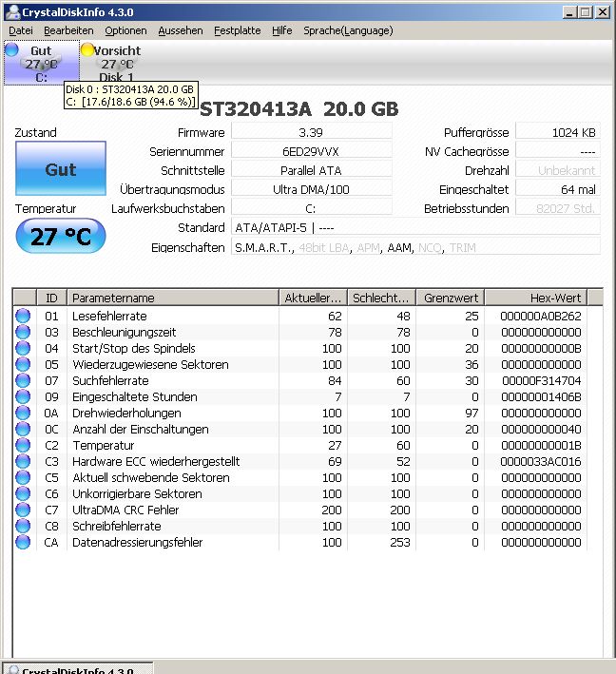The width and height of the screenshot is (616, 674).
Task: Open the Festplatte menu
Action: coord(237,30)
